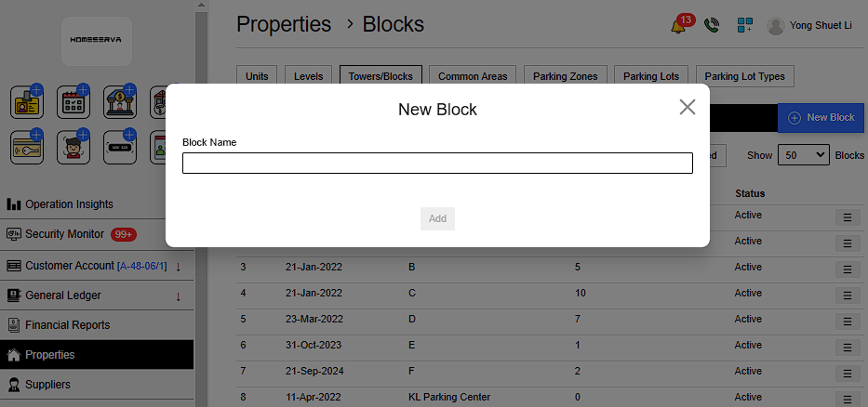Switch to the Common Areas tab

[x=474, y=76]
